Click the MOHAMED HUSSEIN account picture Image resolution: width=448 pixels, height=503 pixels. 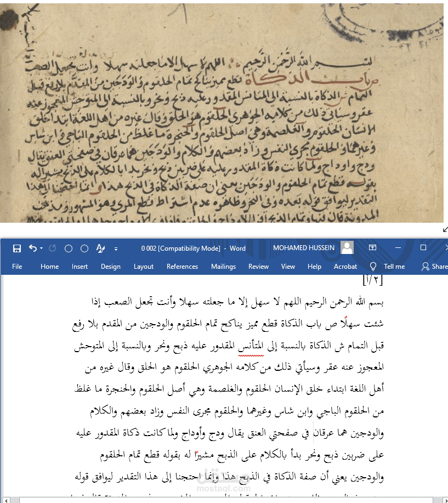pos(347,247)
